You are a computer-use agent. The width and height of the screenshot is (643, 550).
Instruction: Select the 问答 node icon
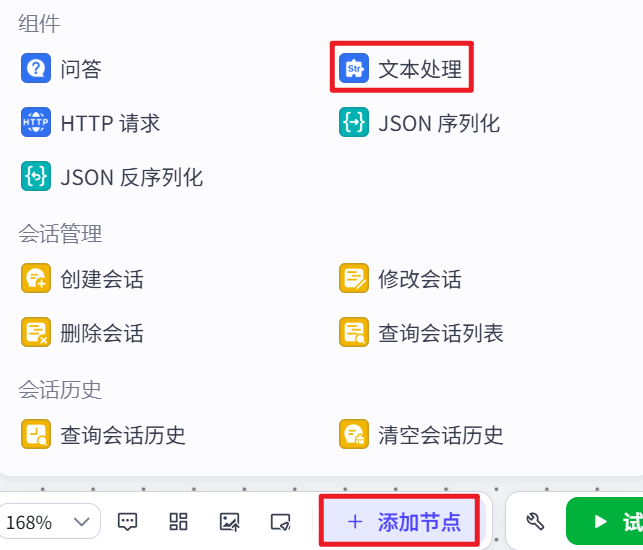click(36, 68)
